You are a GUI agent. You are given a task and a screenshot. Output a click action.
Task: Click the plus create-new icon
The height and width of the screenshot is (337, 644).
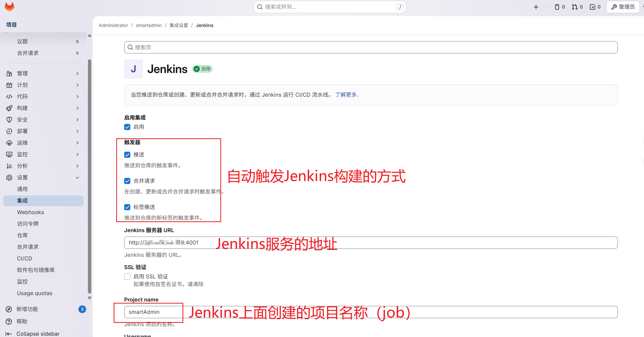point(536,7)
